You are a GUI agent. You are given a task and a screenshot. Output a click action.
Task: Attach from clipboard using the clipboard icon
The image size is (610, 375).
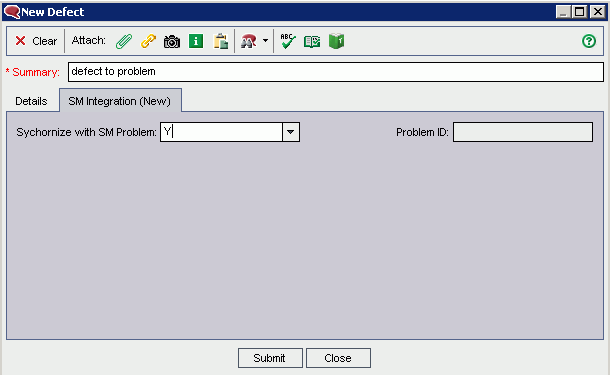coord(221,41)
